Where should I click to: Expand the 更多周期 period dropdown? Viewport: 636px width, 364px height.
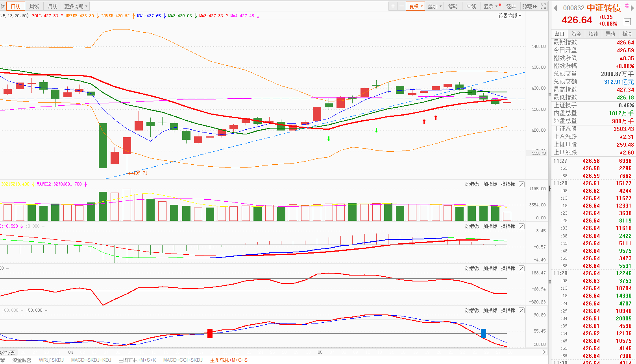pos(76,6)
